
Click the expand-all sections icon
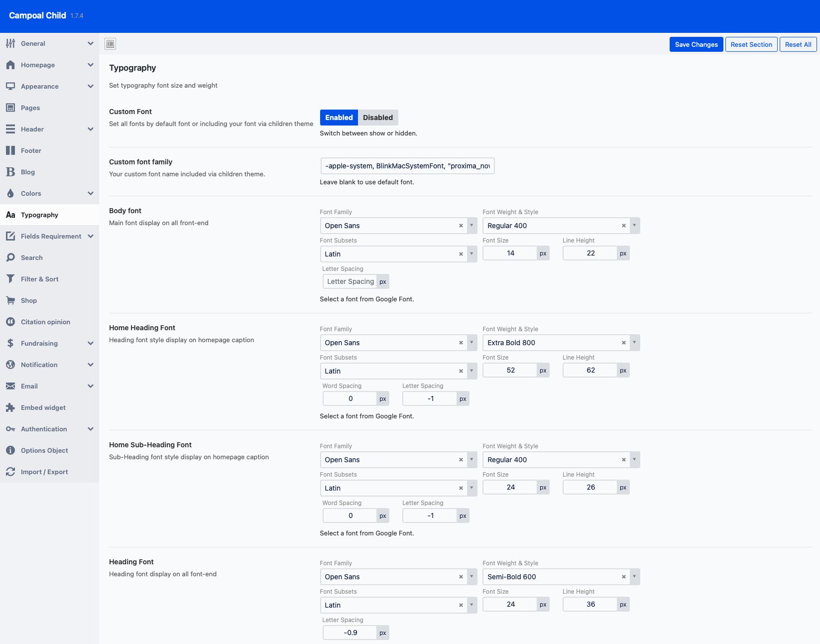[111, 44]
